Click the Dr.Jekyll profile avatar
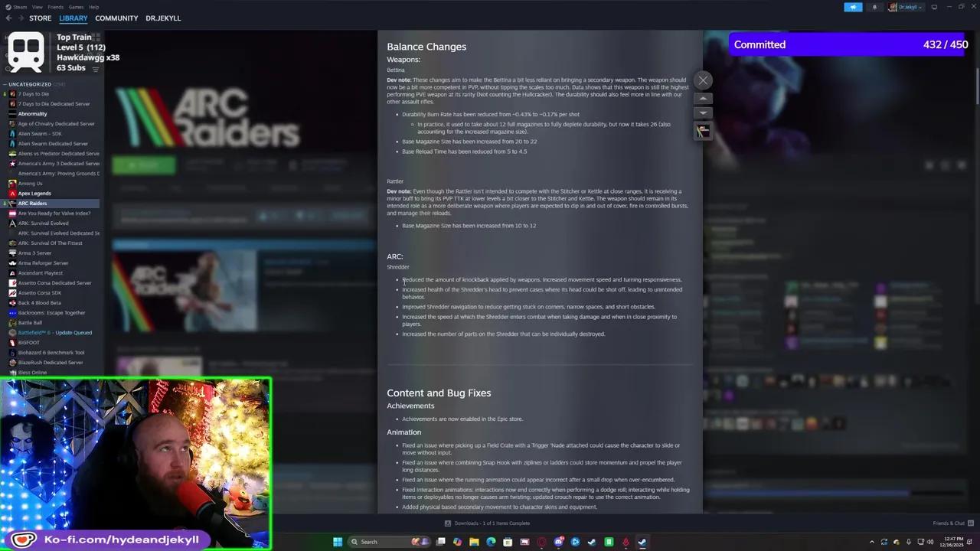Screen dimensions: 980x551 [x=893, y=7]
